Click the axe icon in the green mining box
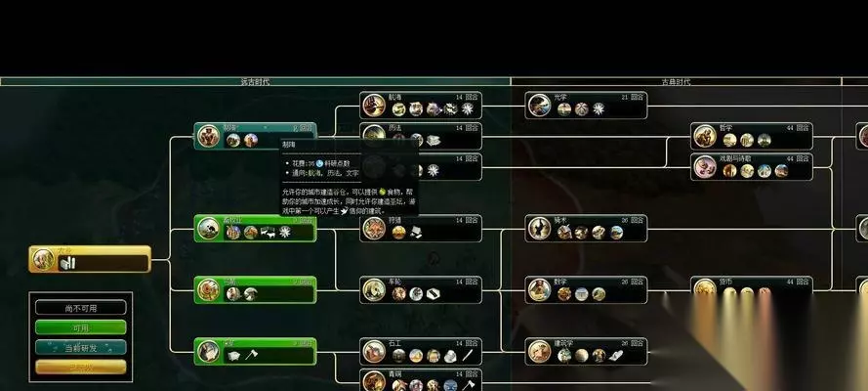This screenshot has width=868, height=391. click(x=250, y=355)
